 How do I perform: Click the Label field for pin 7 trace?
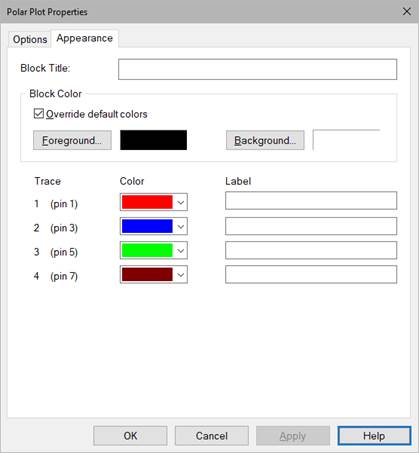point(311,274)
